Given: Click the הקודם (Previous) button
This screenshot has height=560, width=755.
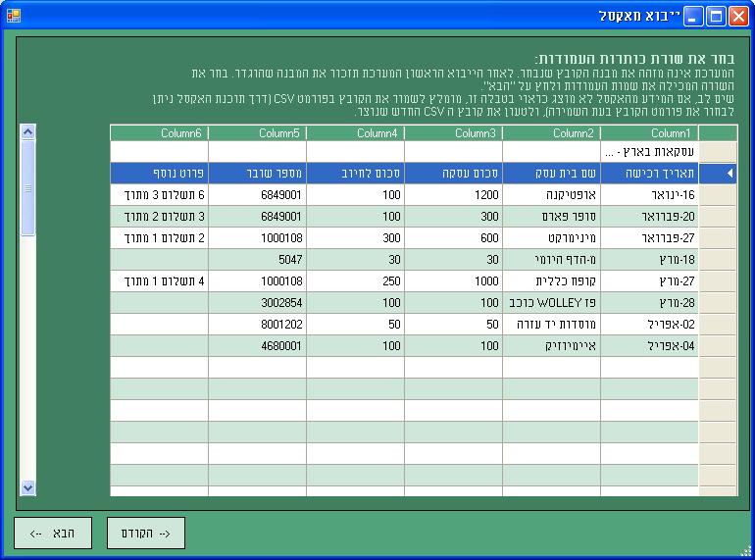Looking at the screenshot, I should pos(146,534).
